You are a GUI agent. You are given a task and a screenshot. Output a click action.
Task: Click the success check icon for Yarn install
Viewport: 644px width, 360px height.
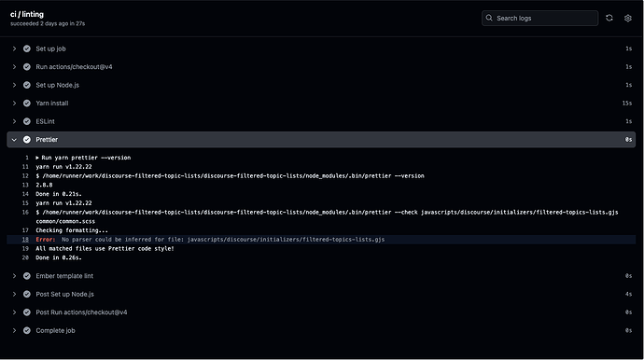(x=27, y=103)
